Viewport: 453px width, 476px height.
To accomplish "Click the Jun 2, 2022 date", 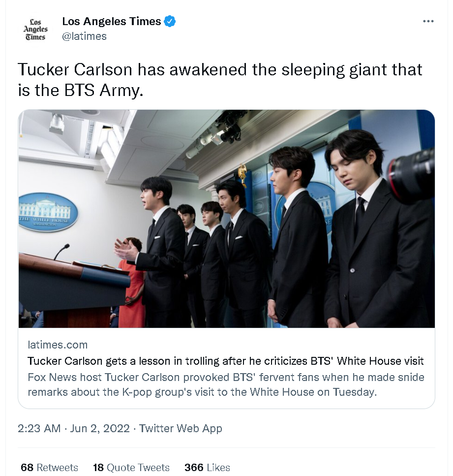I will pyautogui.click(x=100, y=428).
